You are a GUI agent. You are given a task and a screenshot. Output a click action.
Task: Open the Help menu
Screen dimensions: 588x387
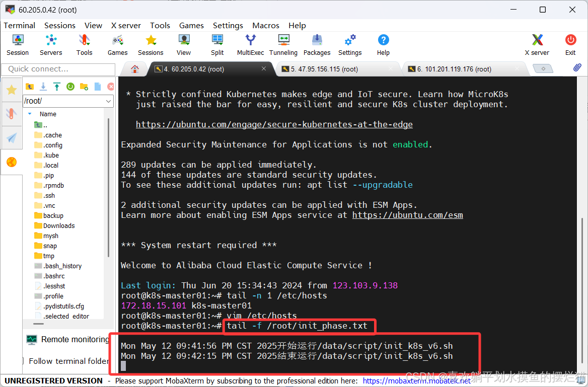point(298,25)
